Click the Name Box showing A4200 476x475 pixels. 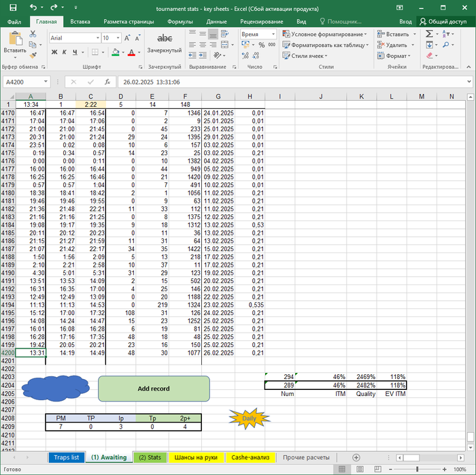(x=20, y=82)
